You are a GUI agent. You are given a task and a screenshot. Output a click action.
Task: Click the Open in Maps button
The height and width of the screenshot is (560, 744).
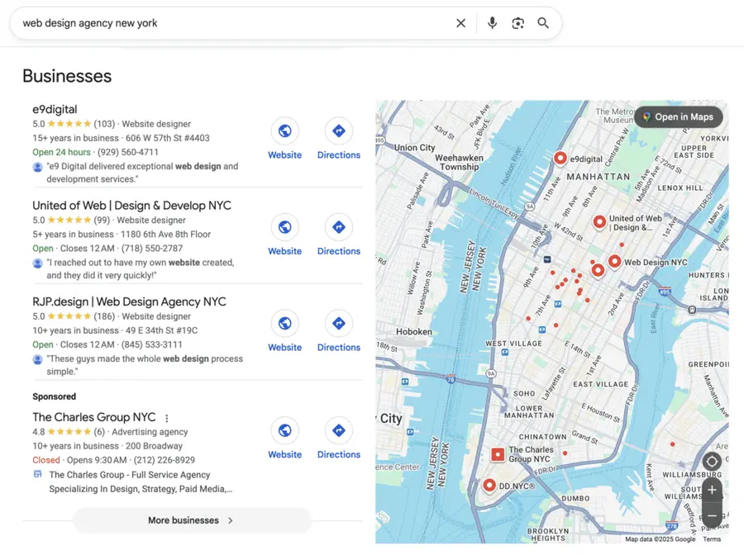[x=678, y=116]
